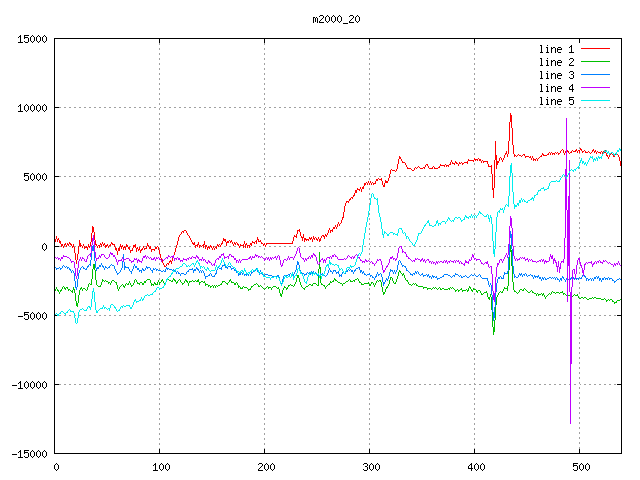640x480 pixels.
Task: Click the x-axis label 300
Action: 371,467
